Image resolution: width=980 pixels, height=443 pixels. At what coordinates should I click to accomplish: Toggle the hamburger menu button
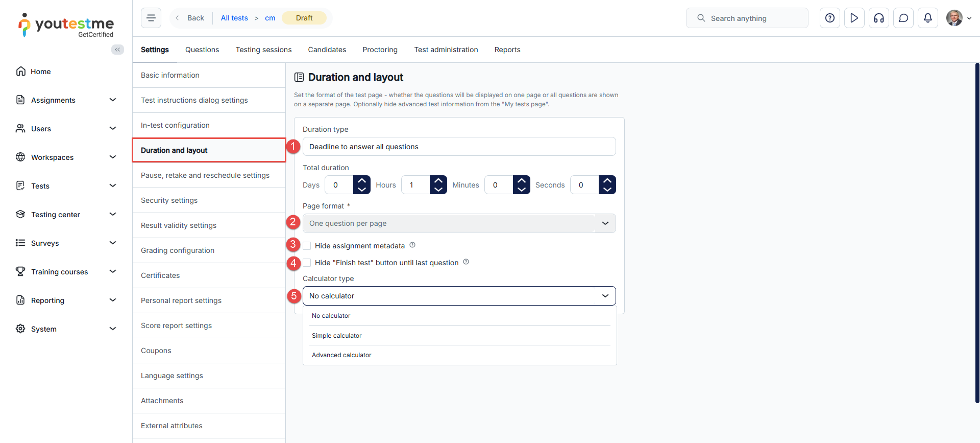tap(151, 18)
